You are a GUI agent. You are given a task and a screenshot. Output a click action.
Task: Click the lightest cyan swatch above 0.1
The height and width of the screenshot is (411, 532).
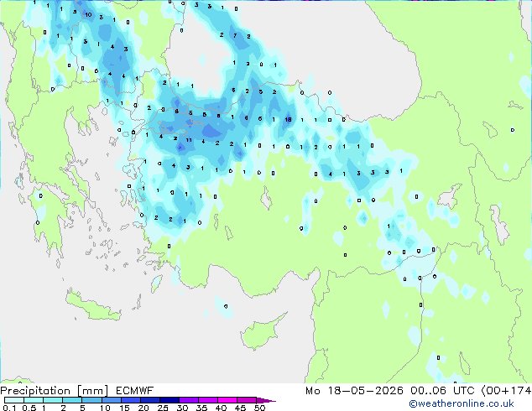click(14, 400)
